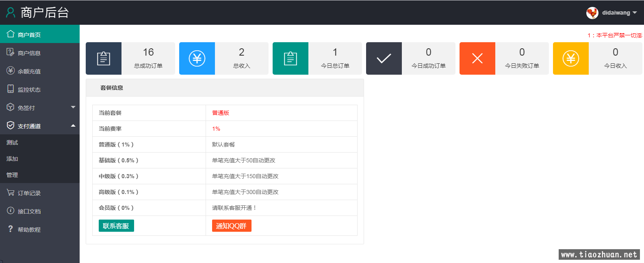Click the orange X icon of 今日失败订单
644x263 pixels.
(477, 58)
